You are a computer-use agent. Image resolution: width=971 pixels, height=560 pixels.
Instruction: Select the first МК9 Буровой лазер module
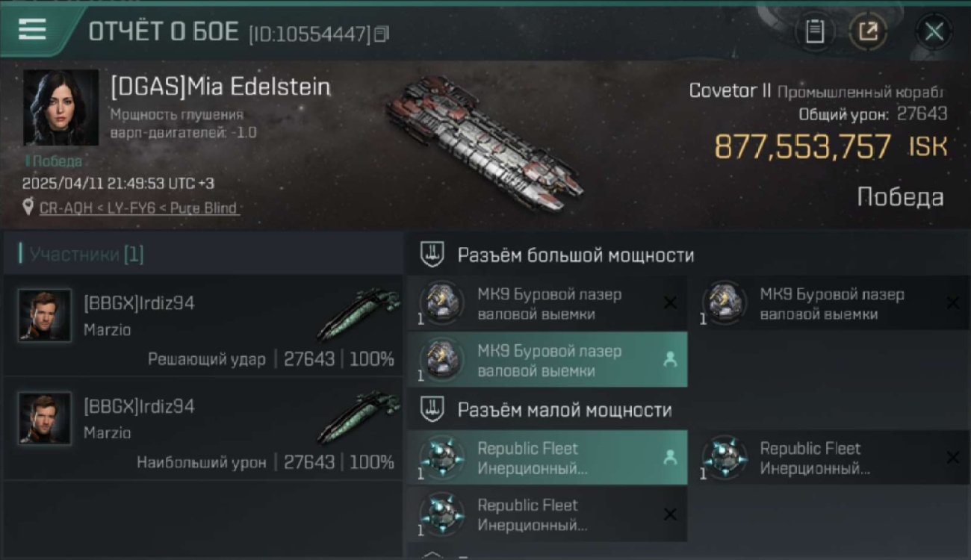(x=547, y=304)
